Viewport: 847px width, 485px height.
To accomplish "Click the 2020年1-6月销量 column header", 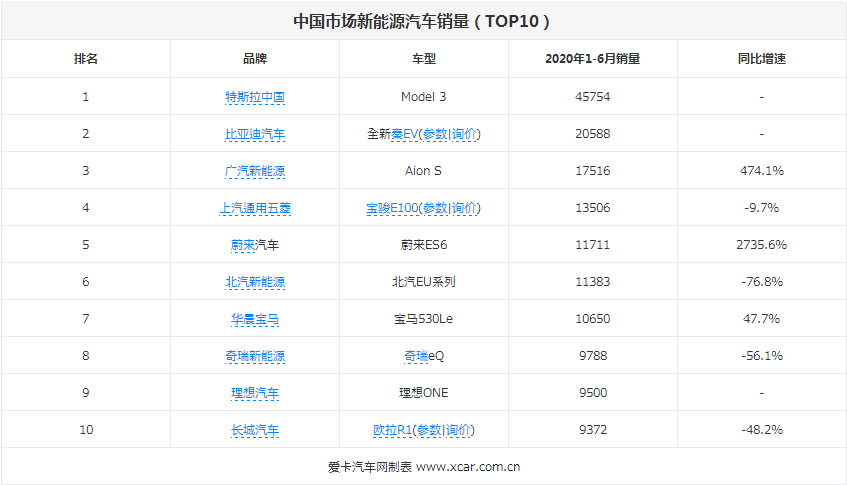I will [592, 59].
